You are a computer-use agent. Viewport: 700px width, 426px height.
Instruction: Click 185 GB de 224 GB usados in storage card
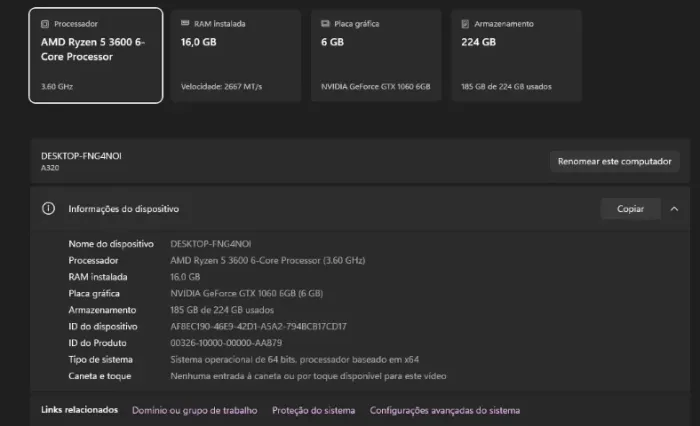point(506,87)
